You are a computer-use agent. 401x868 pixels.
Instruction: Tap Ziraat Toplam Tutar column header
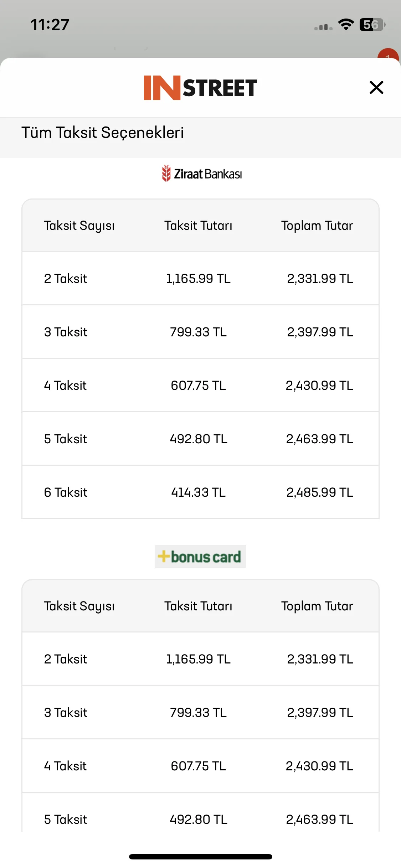pos(317,226)
